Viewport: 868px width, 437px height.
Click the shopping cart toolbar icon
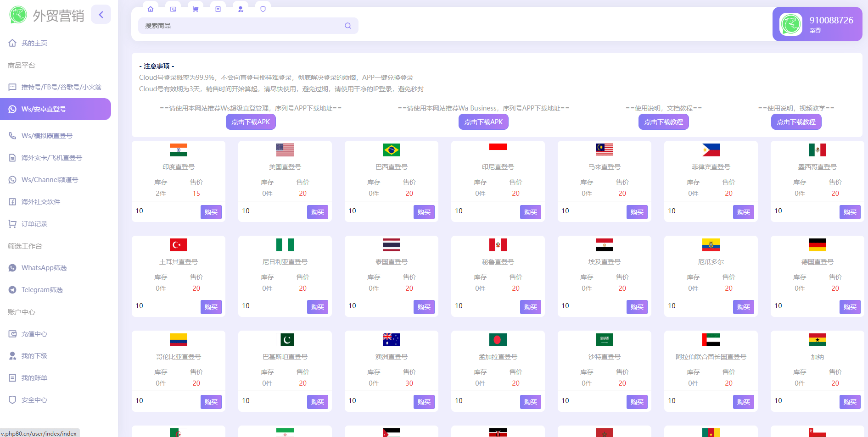pyautogui.click(x=196, y=9)
